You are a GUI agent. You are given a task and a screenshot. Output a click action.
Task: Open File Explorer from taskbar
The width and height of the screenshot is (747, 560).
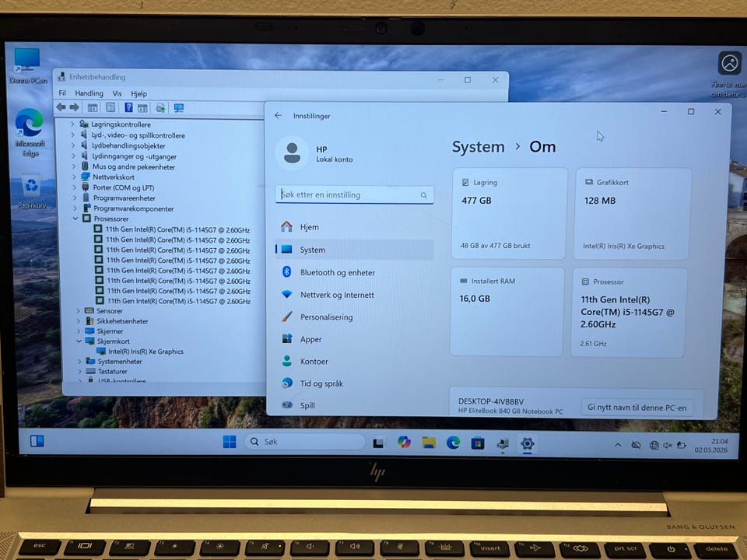click(429, 443)
